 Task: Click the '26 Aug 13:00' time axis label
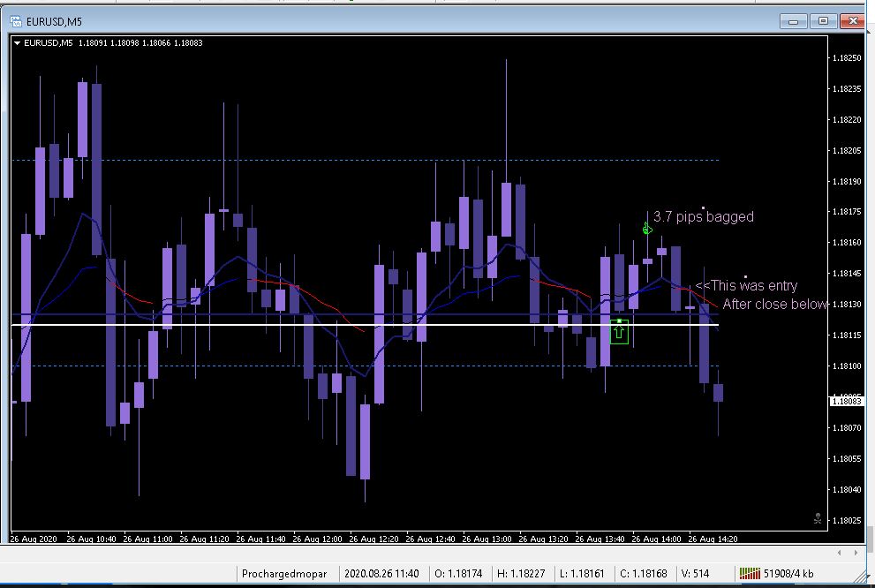[x=487, y=539]
